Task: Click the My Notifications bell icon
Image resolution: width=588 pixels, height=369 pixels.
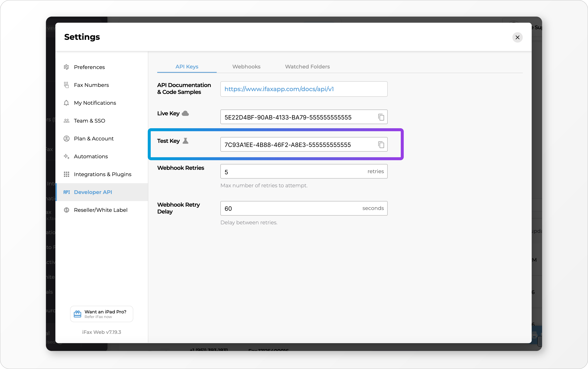Action: [x=66, y=103]
